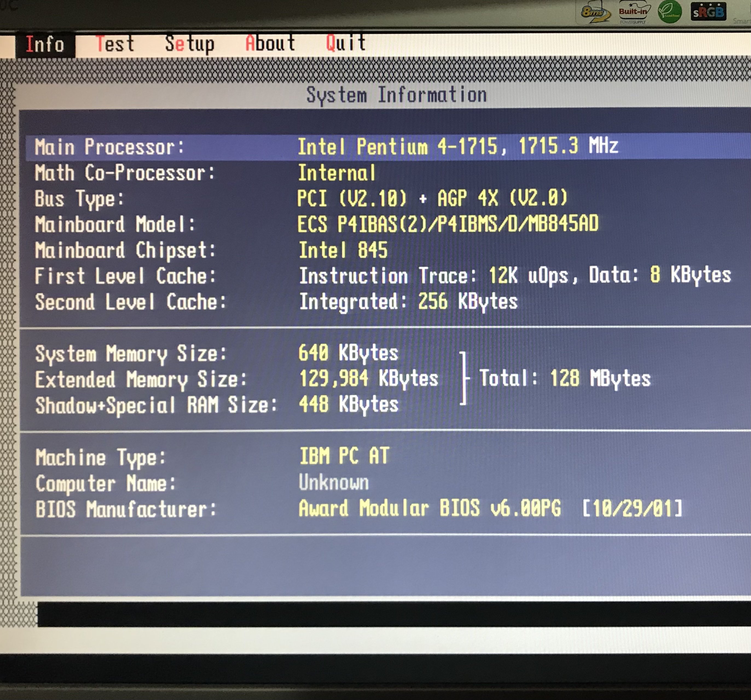Viewport: 751px width, 700px height.
Task: Select the highlighted Main Processor row
Action: coord(109,147)
